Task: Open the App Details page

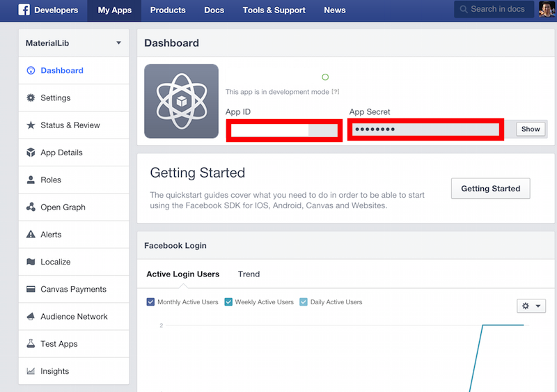Action: click(x=74, y=152)
